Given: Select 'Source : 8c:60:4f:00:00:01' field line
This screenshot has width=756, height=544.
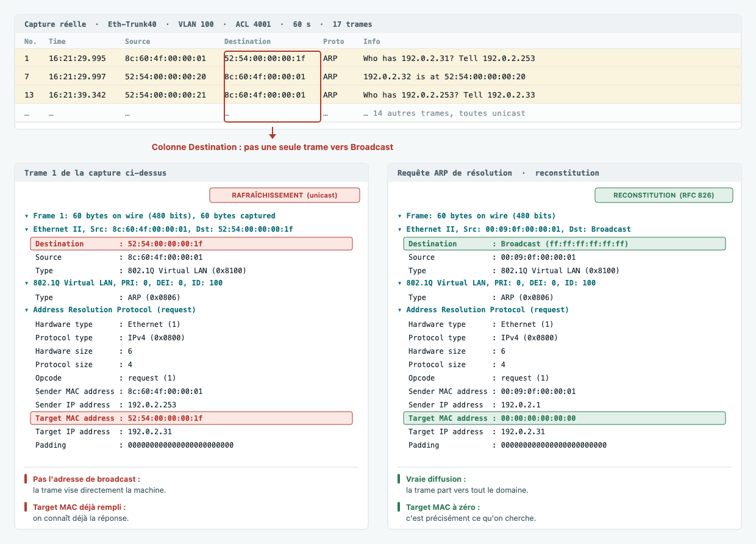Looking at the screenshot, I should tap(119, 257).
